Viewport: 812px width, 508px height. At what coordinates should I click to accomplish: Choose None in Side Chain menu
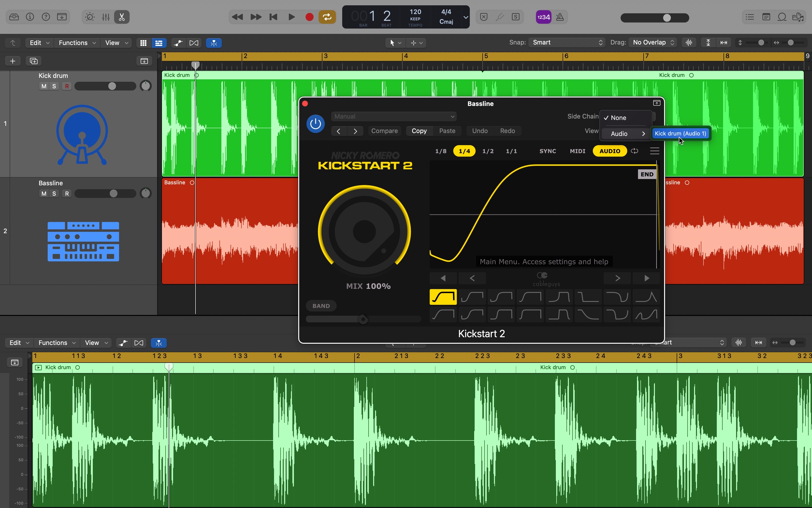click(x=625, y=118)
